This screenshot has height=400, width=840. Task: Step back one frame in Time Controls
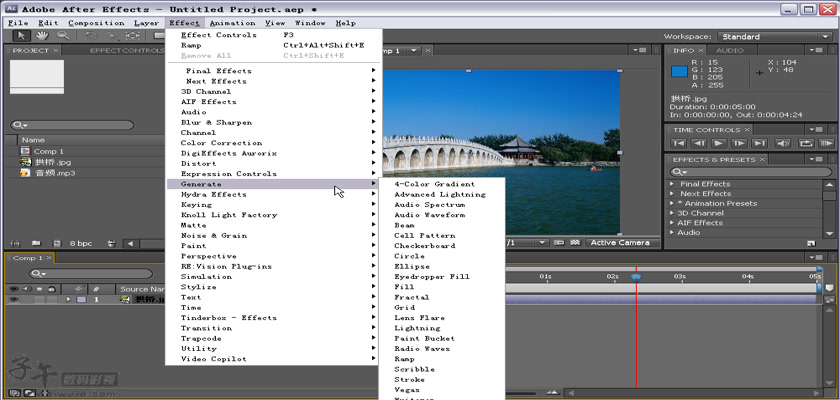699,143
